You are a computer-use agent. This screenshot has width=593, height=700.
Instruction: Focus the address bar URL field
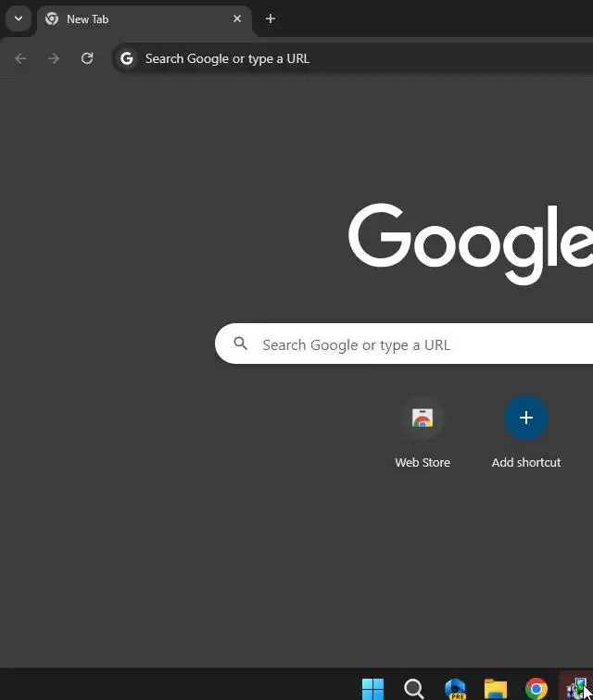(353, 58)
